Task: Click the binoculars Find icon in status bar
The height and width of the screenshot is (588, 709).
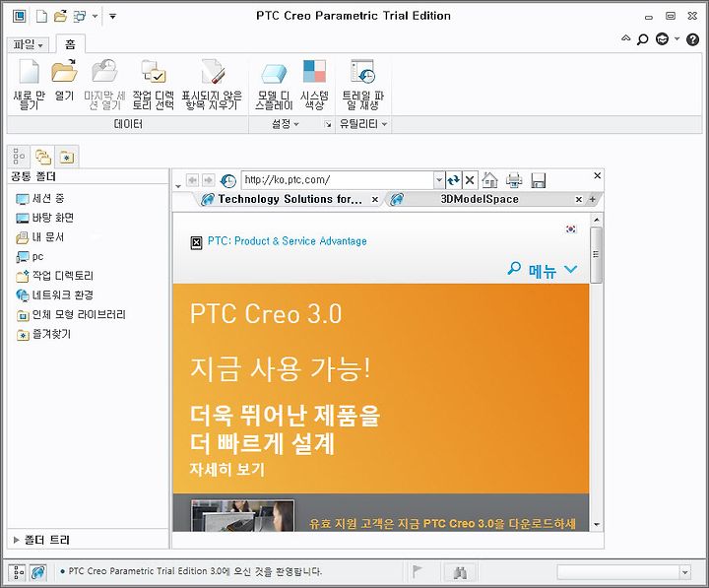Action: [x=460, y=572]
